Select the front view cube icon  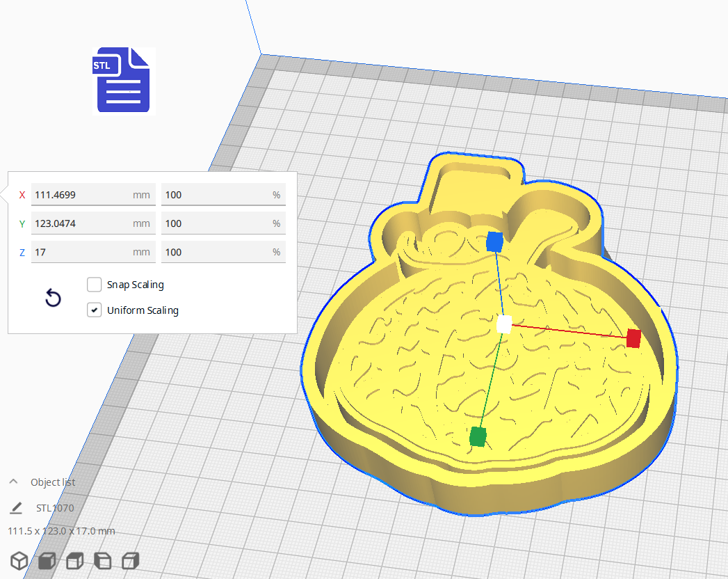tap(47, 560)
